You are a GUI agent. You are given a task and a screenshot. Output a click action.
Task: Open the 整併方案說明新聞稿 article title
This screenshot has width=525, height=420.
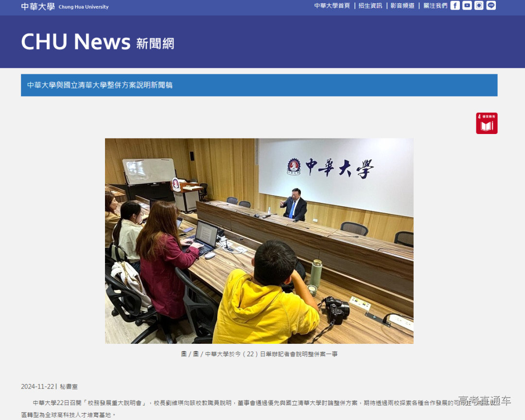point(102,85)
